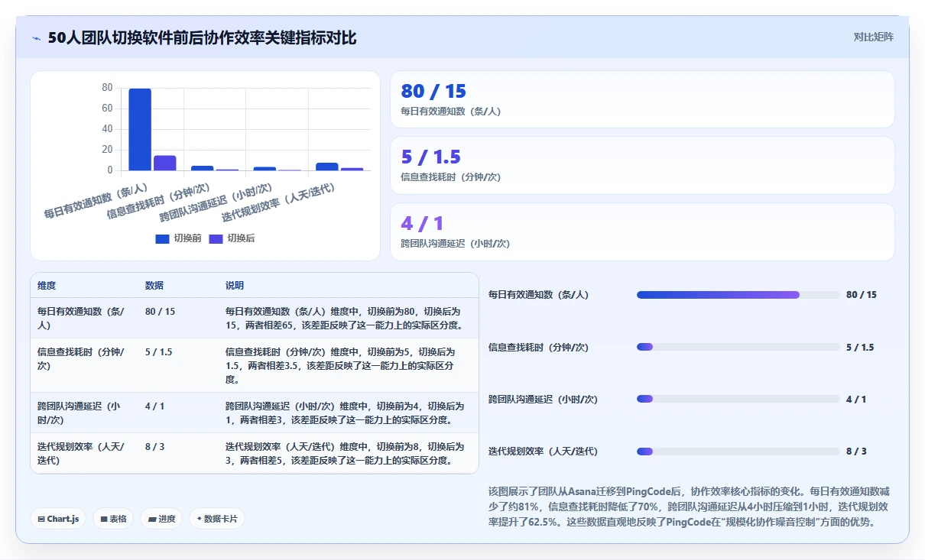Click the 跨团队沟通延迟 progress bar

point(738,399)
